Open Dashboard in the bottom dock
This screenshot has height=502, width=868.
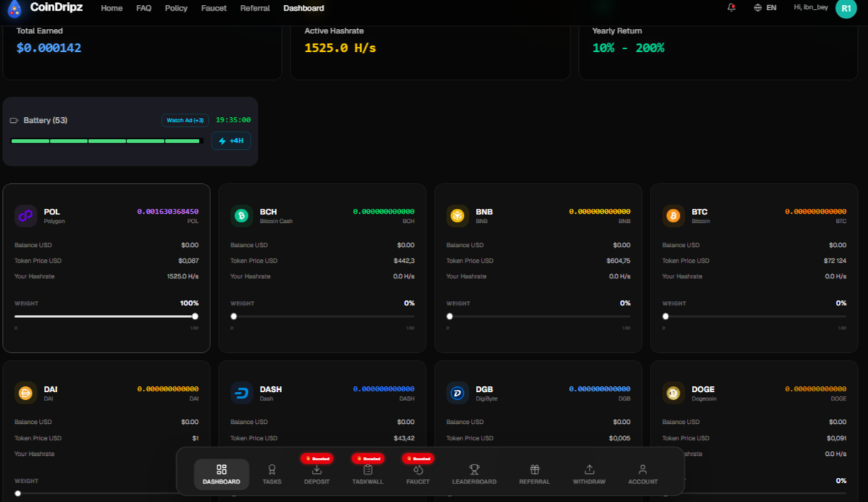(x=222, y=474)
